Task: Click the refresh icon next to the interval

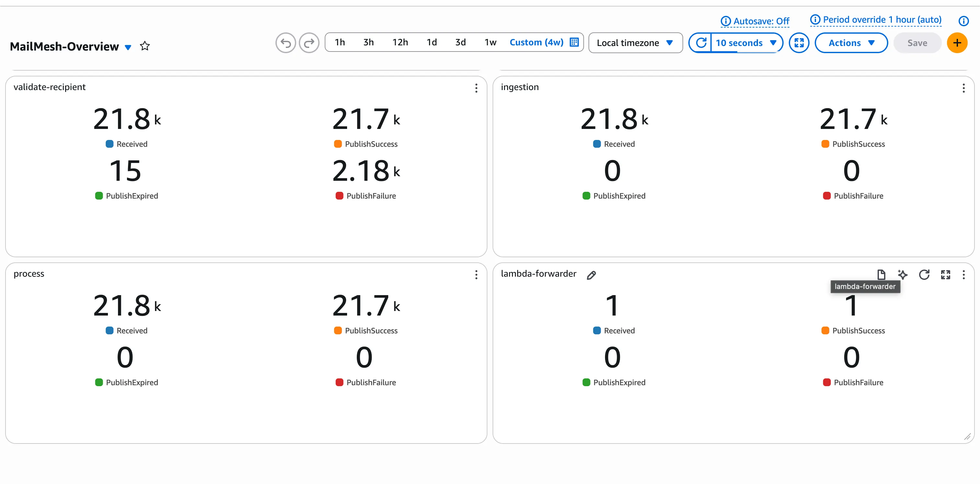Action: pyautogui.click(x=701, y=42)
